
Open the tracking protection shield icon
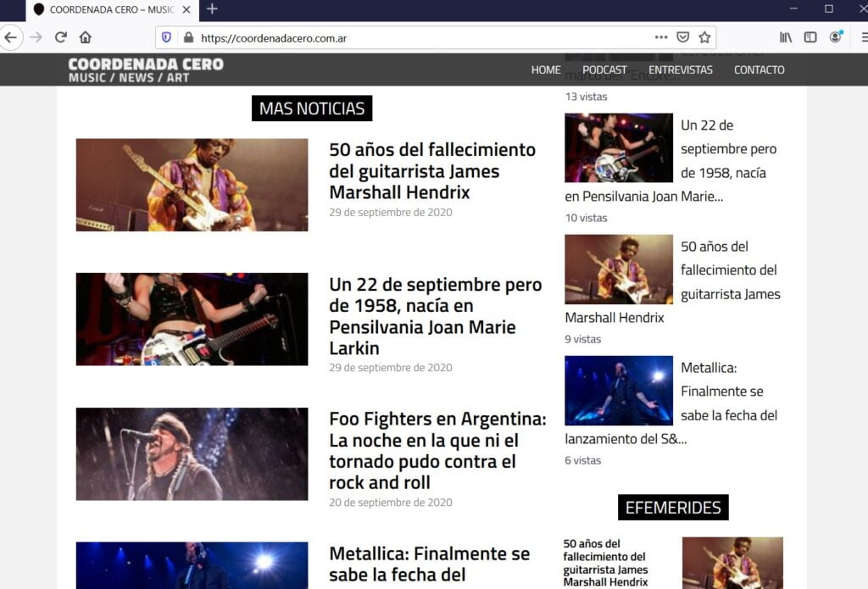(x=166, y=37)
